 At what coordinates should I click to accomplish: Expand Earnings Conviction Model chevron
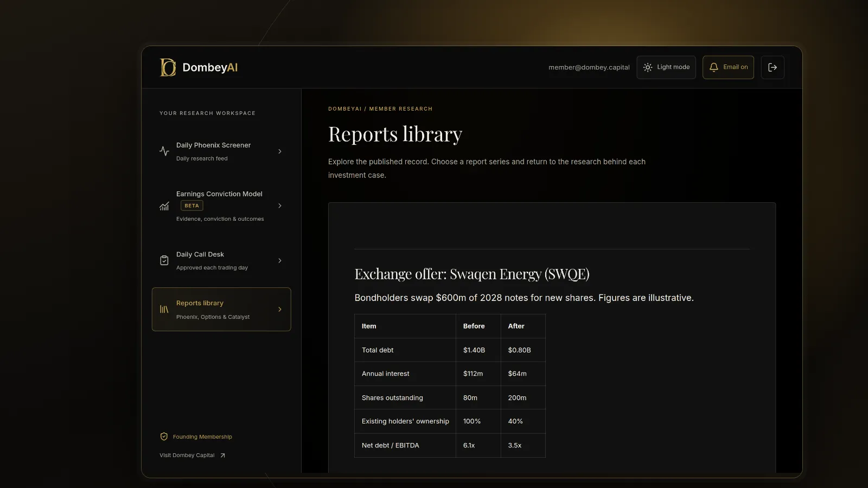[x=280, y=206]
